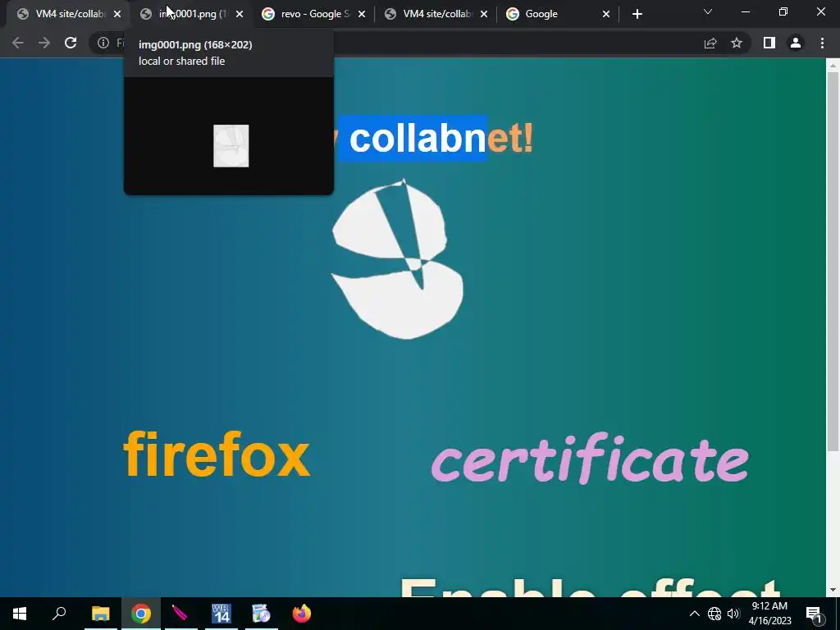Screen dimensions: 840x630
Task: Open Firefox from the taskbar
Action: (x=302, y=614)
